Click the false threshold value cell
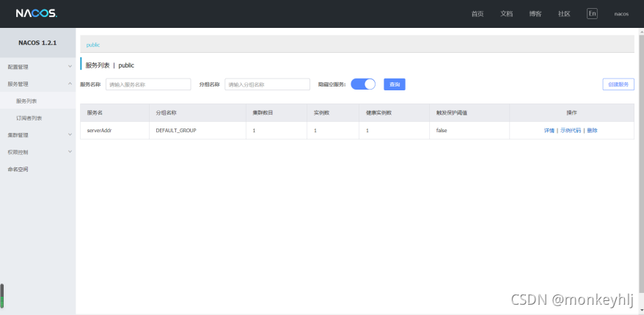The height and width of the screenshot is (315, 644). pyautogui.click(x=469, y=131)
